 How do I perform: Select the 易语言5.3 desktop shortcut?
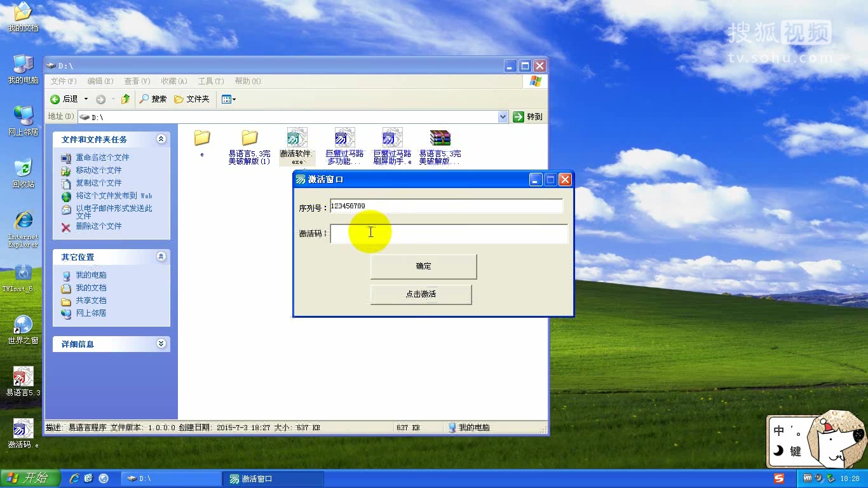23,381
